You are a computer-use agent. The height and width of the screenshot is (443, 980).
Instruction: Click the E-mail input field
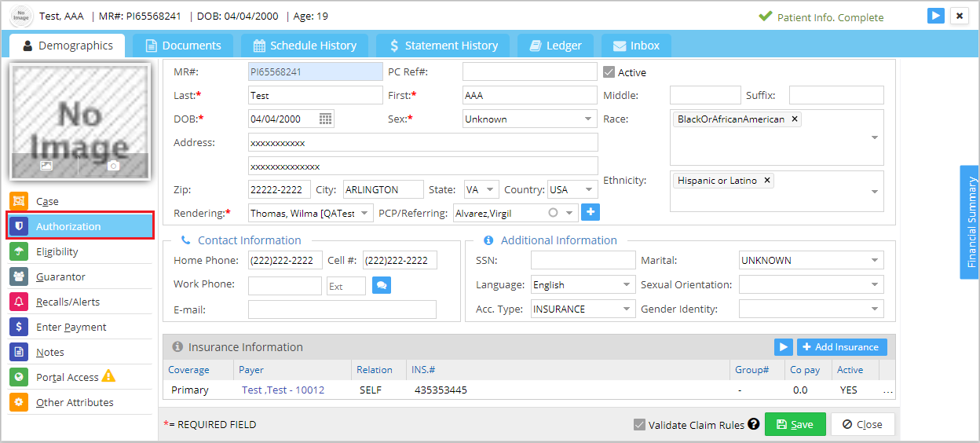point(342,309)
